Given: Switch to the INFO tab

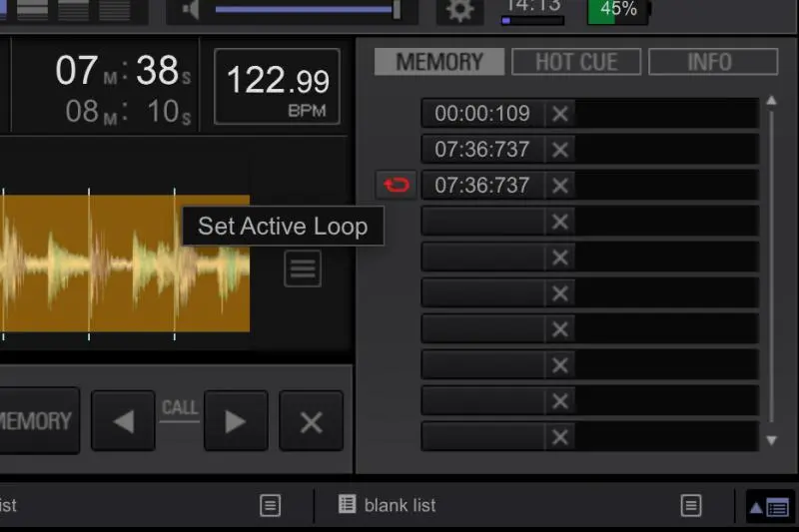Looking at the screenshot, I should 712,62.
